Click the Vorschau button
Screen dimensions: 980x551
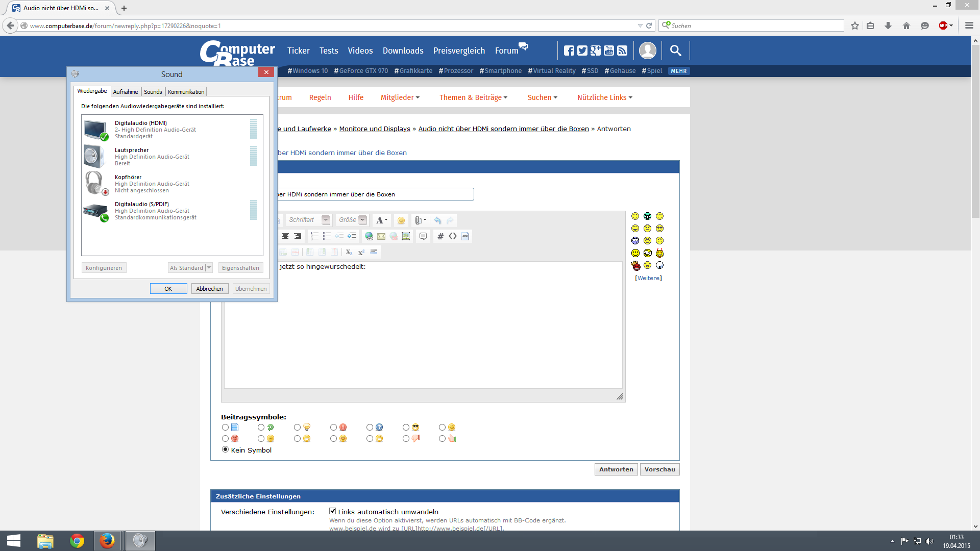point(659,469)
